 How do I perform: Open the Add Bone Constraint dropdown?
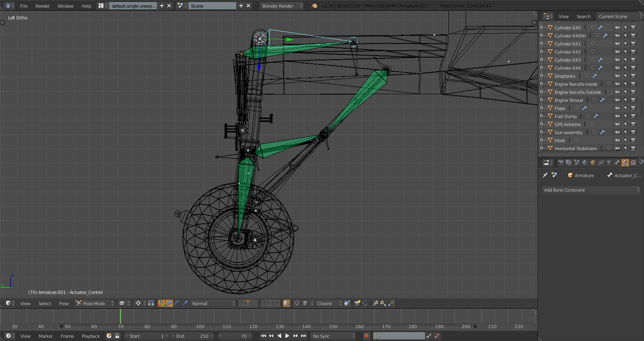pos(590,190)
